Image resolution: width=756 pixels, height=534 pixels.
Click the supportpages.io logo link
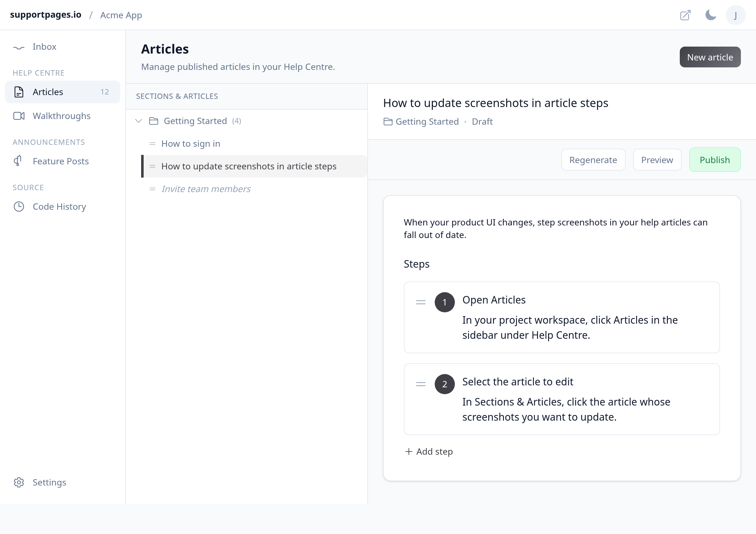point(46,15)
